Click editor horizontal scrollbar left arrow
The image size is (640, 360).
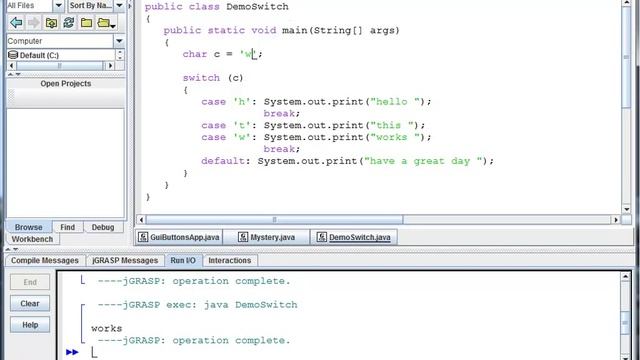click(x=141, y=220)
